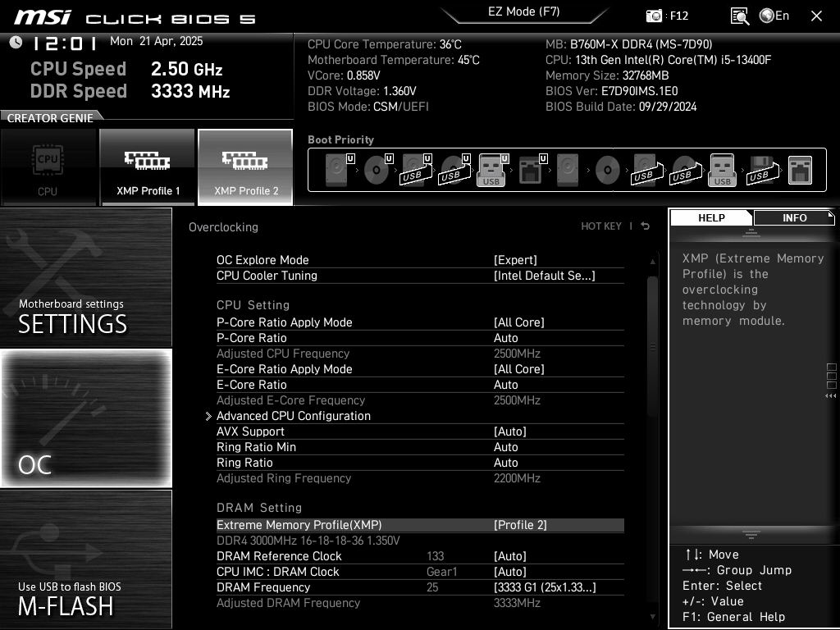Open Extreme Memory Profile(XMP) selection
The width and height of the screenshot is (840, 630).
420,525
